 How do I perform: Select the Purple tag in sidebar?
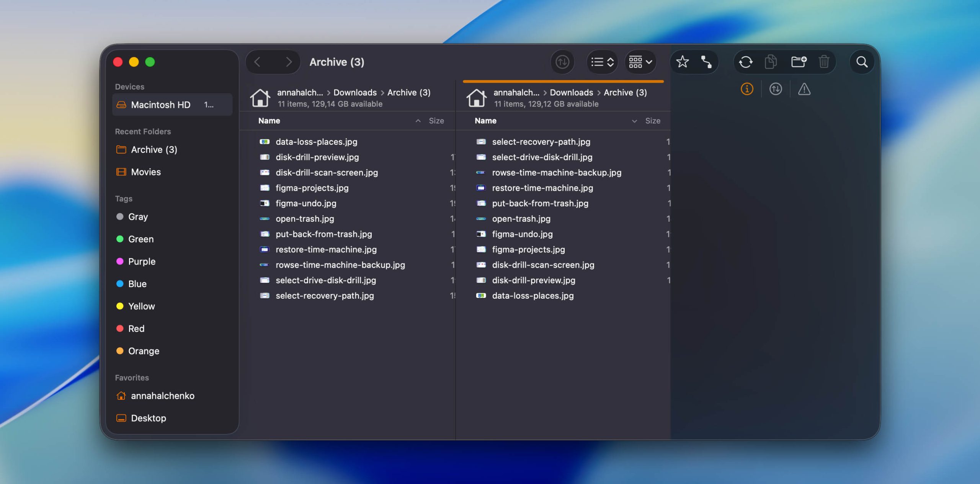(x=141, y=262)
